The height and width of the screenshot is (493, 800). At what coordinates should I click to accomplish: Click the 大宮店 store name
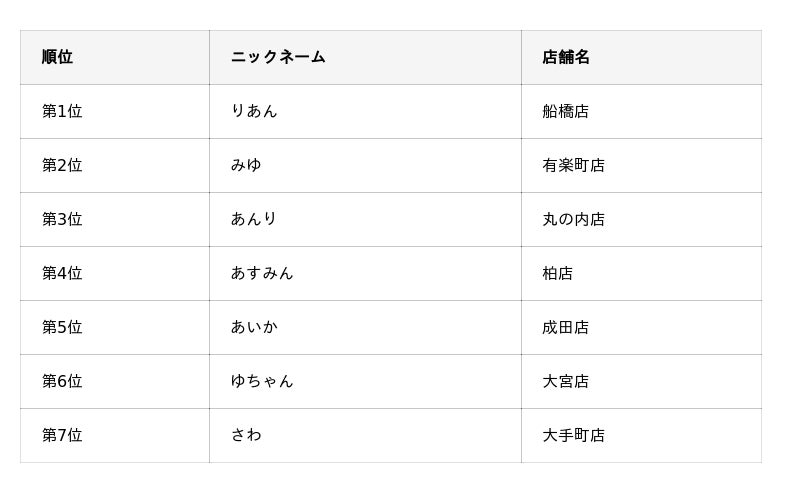click(x=566, y=382)
